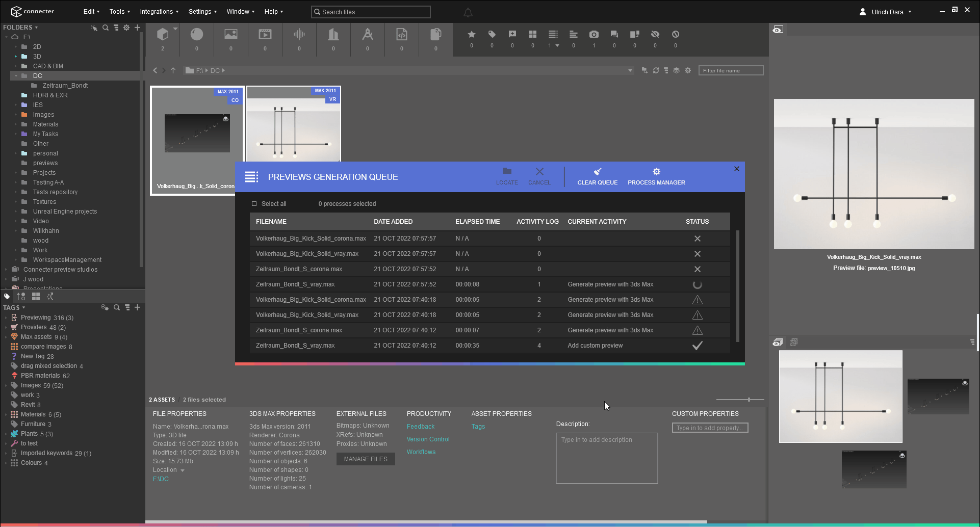The width and height of the screenshot is (980, 527).
Task: Navigate up one folder arrow
Action: point(173,70)
